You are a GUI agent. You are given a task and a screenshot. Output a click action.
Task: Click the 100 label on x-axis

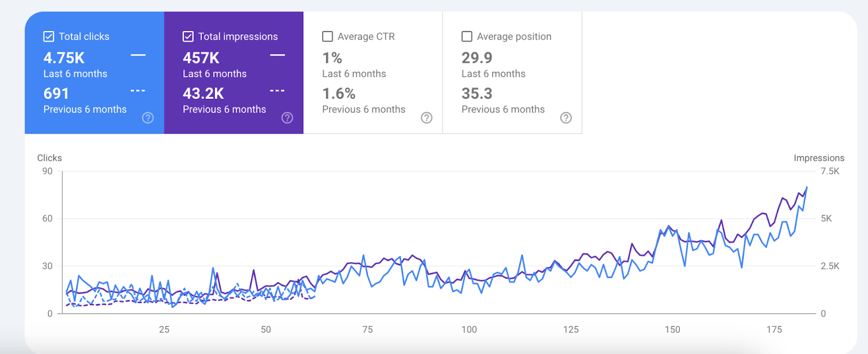469,330
